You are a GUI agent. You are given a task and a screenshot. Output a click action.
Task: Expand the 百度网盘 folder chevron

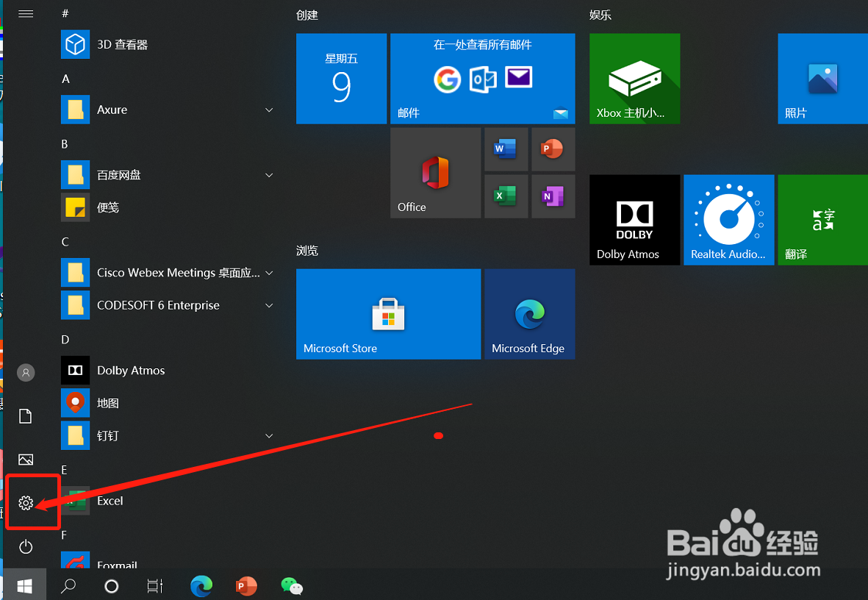pyautogui.click(x=269, y=175)
